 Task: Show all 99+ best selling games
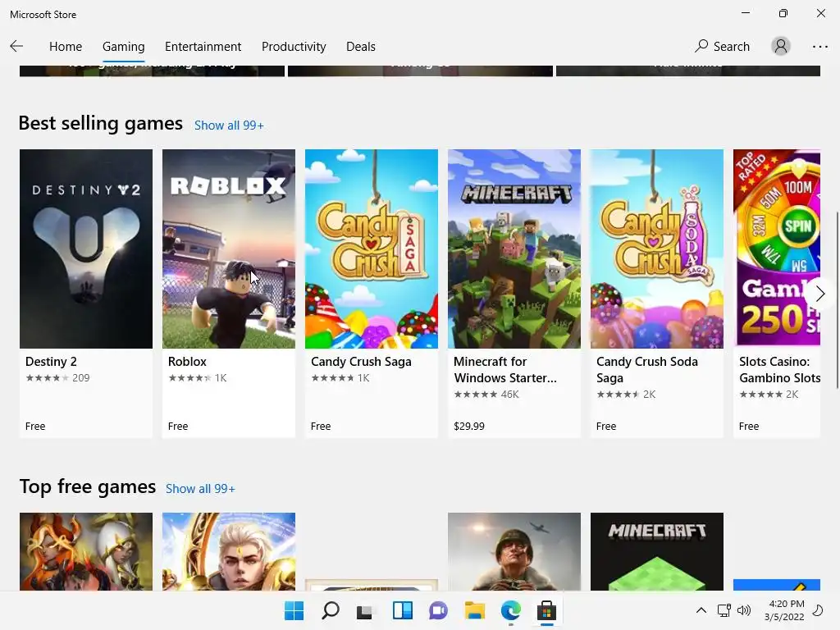point(229,126)
